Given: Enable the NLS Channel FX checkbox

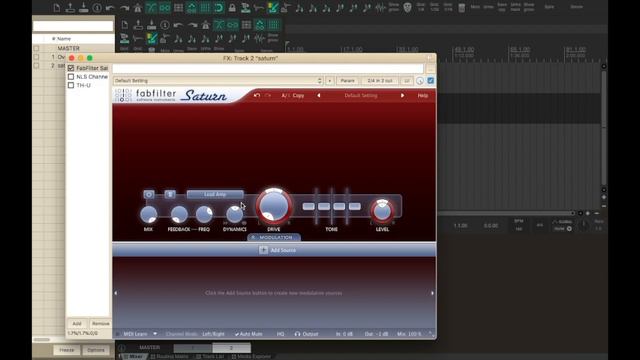Looking at the screenshot, I should tap(71, 77).
